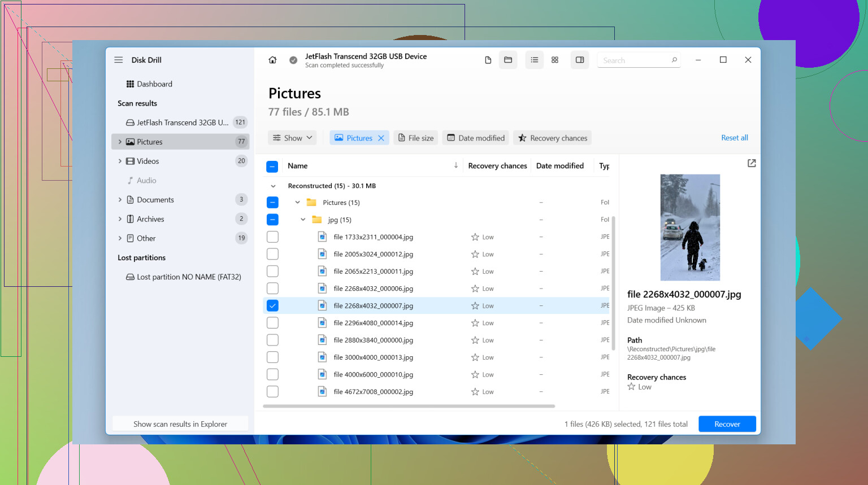Open preview in external window icon
This screenshot has width=868, height=485.
pos(752,163)
